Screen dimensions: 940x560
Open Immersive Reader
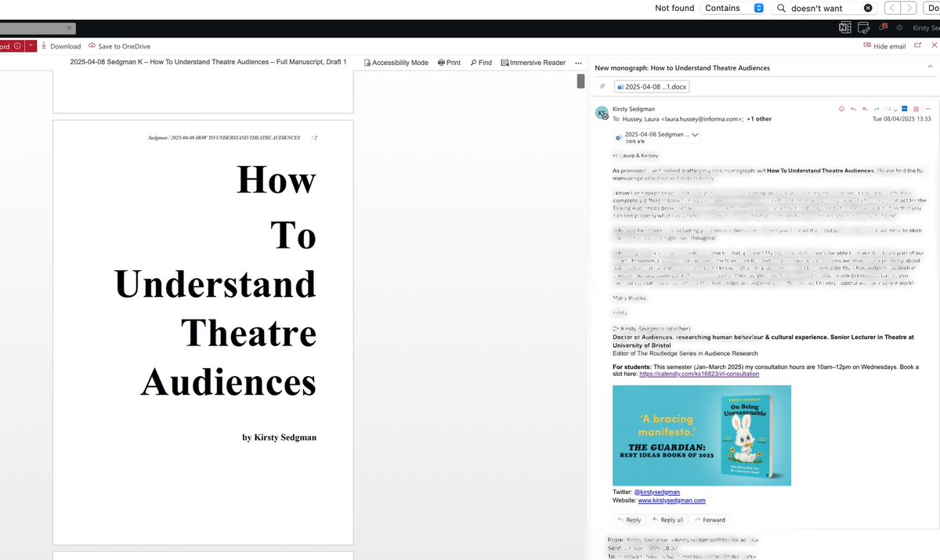533,63
